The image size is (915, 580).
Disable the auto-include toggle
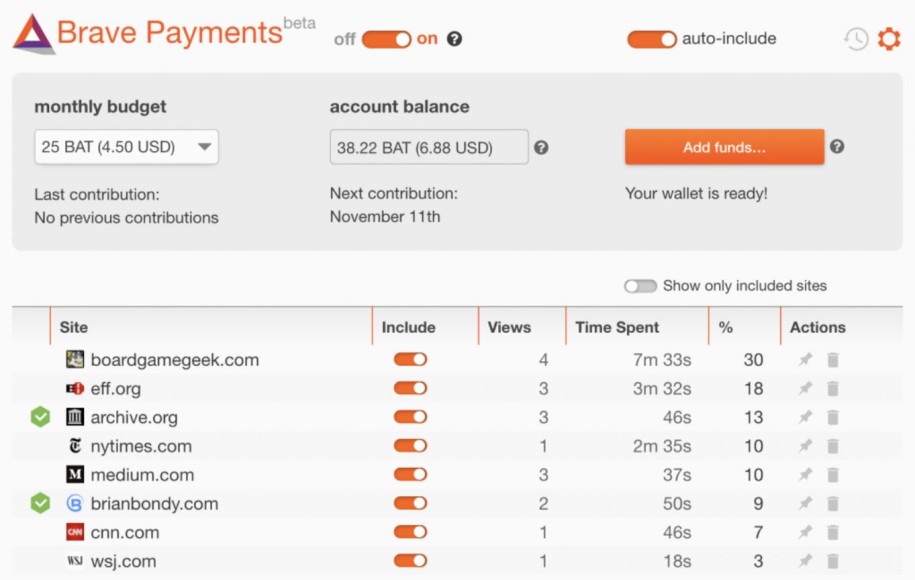[x=651, y=39]
